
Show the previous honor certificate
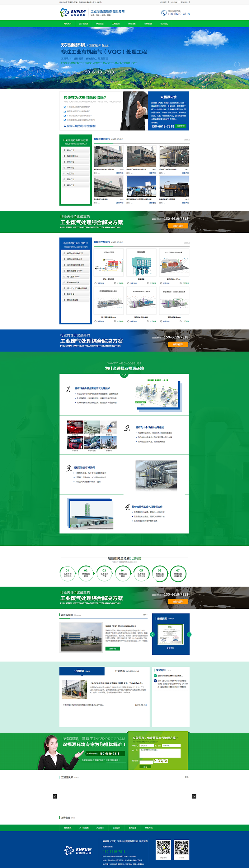(x=153, y=635)
